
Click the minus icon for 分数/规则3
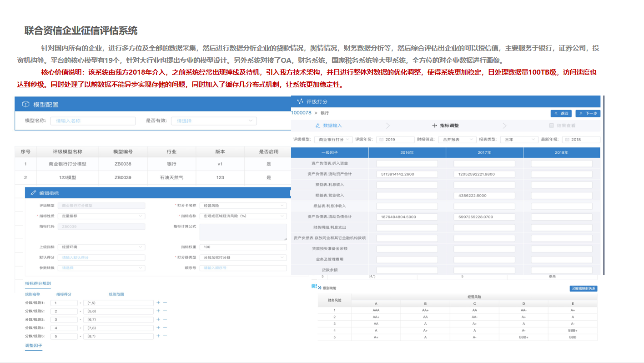tap(165, 319)
